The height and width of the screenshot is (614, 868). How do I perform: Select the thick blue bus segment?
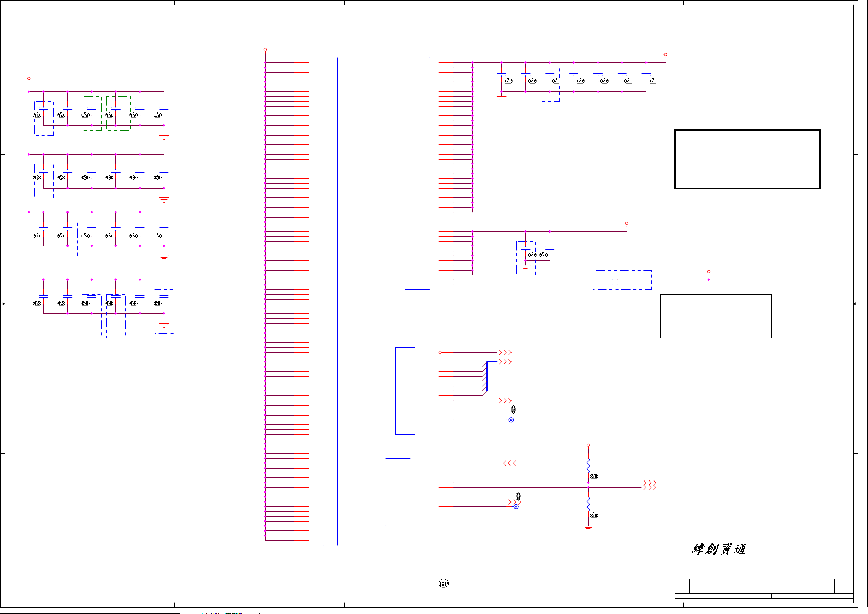pyautogui.click(x=487, y=376)
